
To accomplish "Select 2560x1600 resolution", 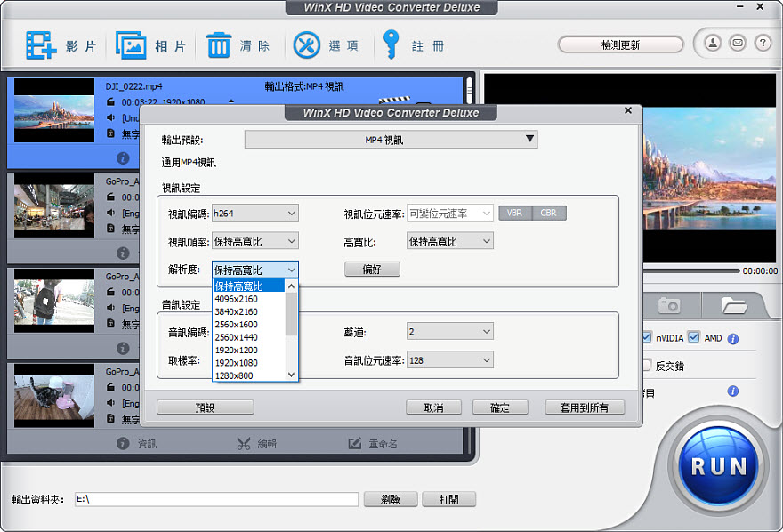I will point(248,325).
